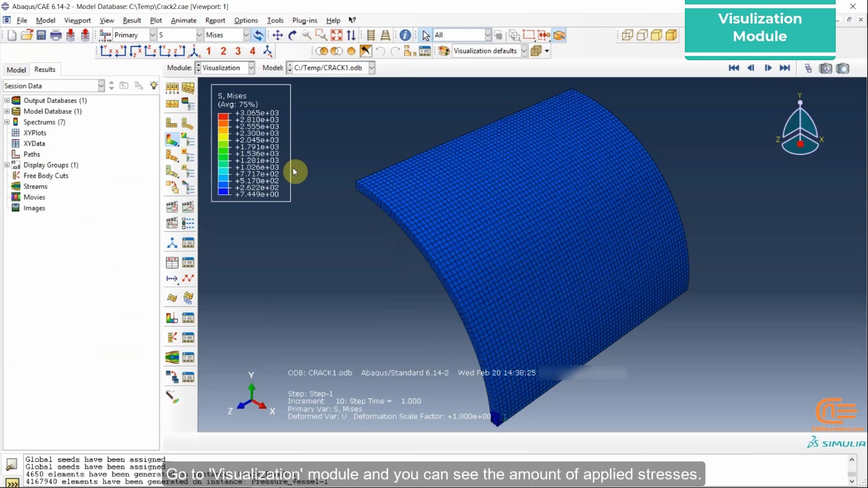The height and width of the screenshot is (488, 868).
Task: Step to the next frame
Action: [768, 68]
